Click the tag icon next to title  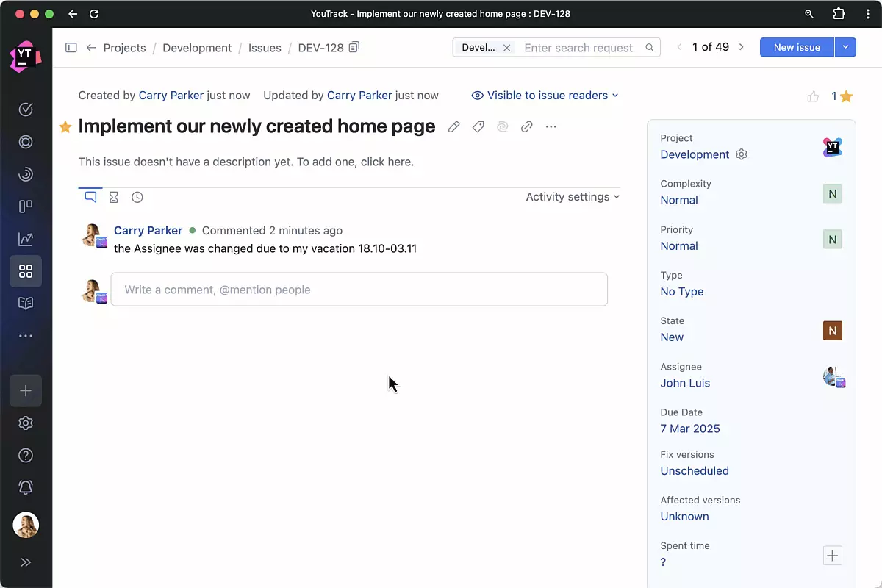pos(478,127)
